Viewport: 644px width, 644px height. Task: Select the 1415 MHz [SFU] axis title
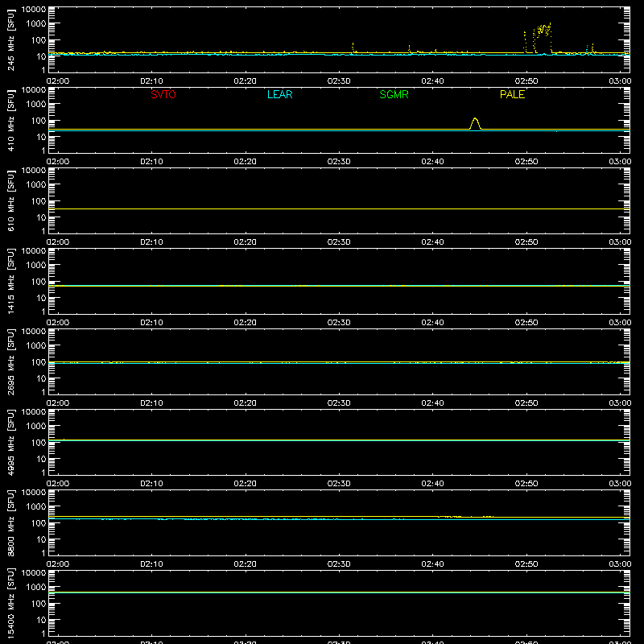point(10,281)
